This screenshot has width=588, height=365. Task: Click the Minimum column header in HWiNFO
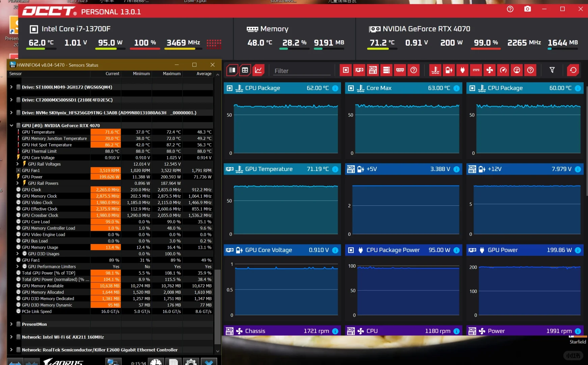coord(136,74)
